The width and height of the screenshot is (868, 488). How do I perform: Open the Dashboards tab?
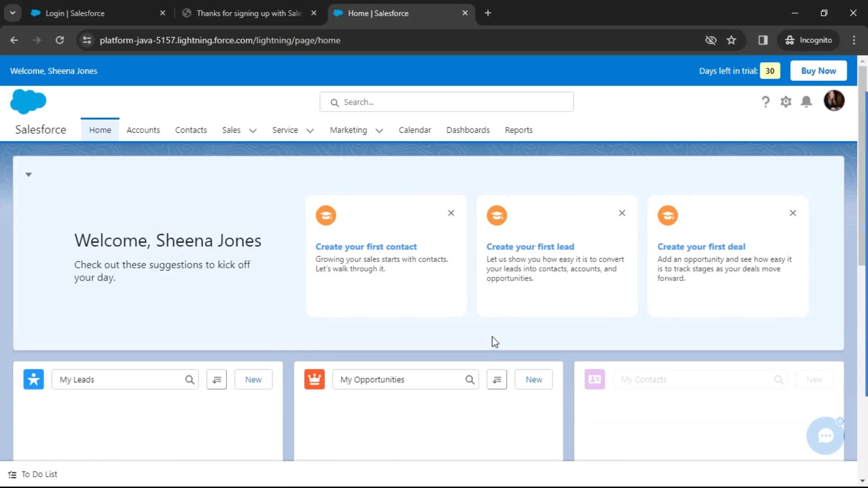[x=468, y=130]
